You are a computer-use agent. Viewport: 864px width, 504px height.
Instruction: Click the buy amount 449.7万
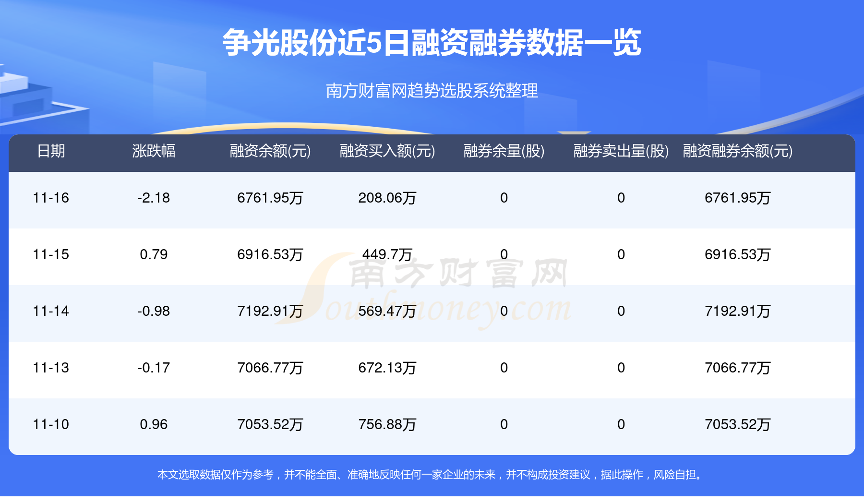click(387, 254)
